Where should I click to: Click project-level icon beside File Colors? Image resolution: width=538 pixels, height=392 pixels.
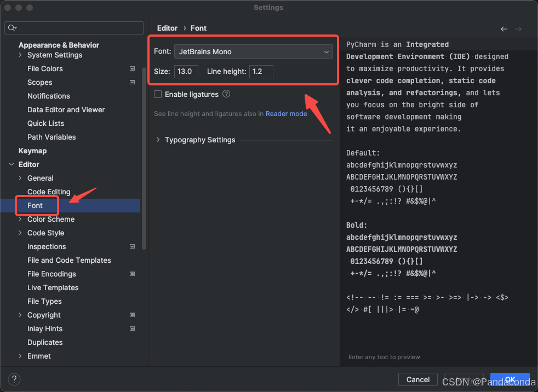132,68
